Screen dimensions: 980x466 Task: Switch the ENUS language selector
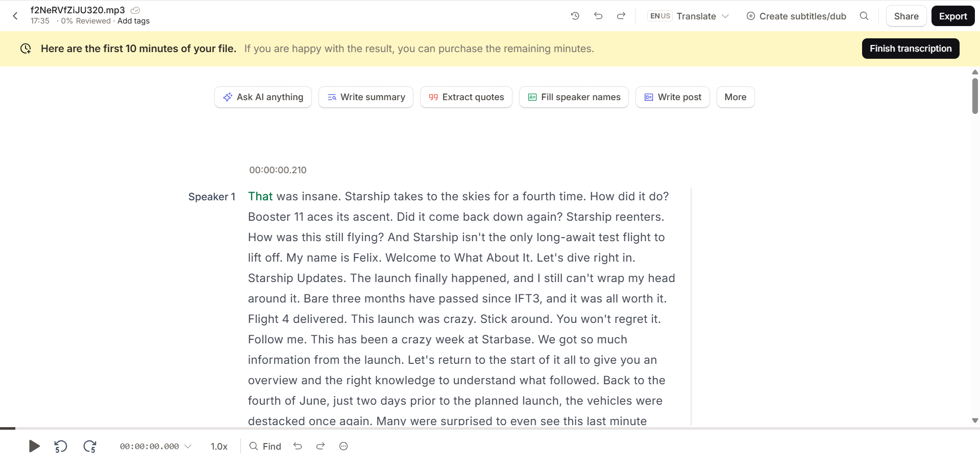tap(659, 16)
